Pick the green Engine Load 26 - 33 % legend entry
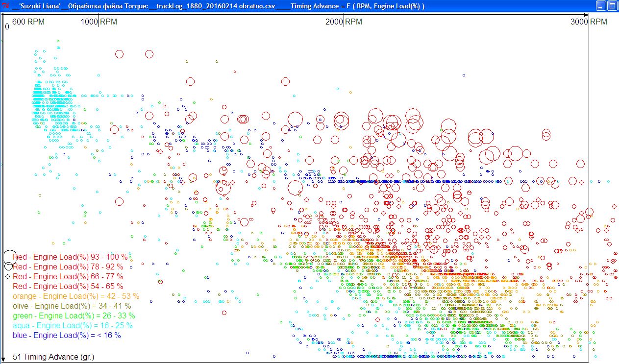 74,315
